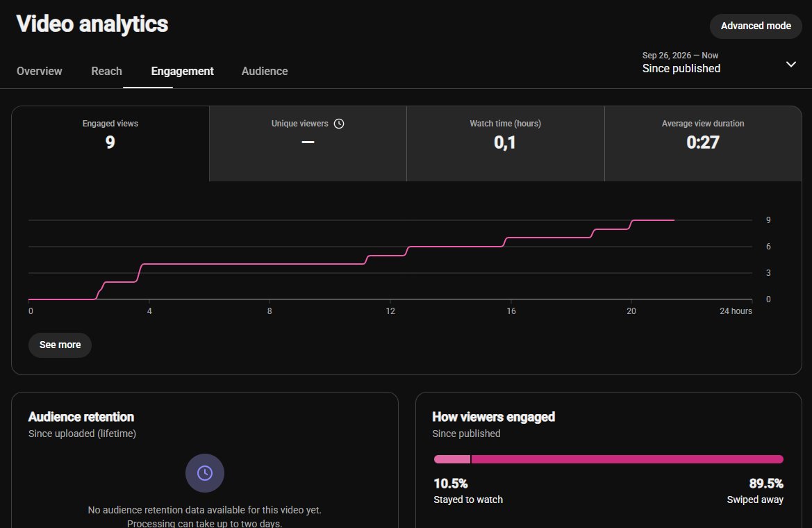Select the Engagement tab
812x528 pixels.
click(x=182, y=72)
